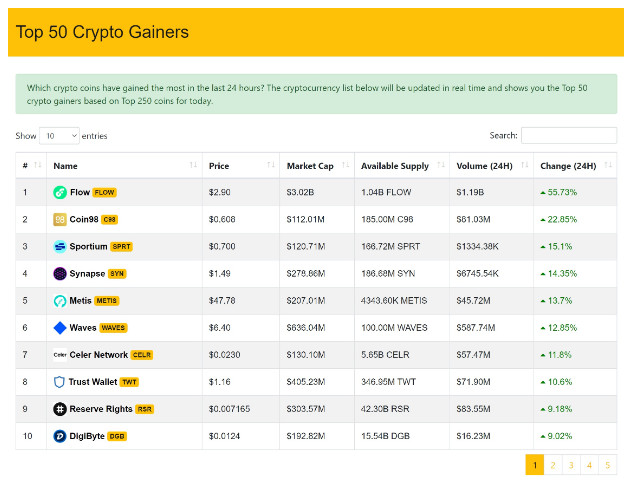Open the Flow coin name link
This screenshot has width=632, height=482.
[80, 192]
